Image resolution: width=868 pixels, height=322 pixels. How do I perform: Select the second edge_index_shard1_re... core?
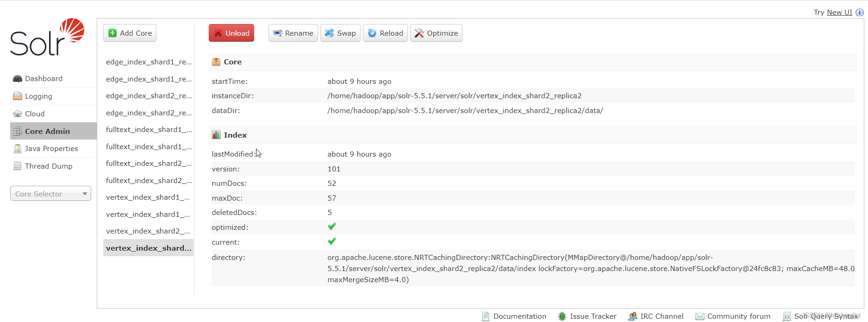pos(149,79)
